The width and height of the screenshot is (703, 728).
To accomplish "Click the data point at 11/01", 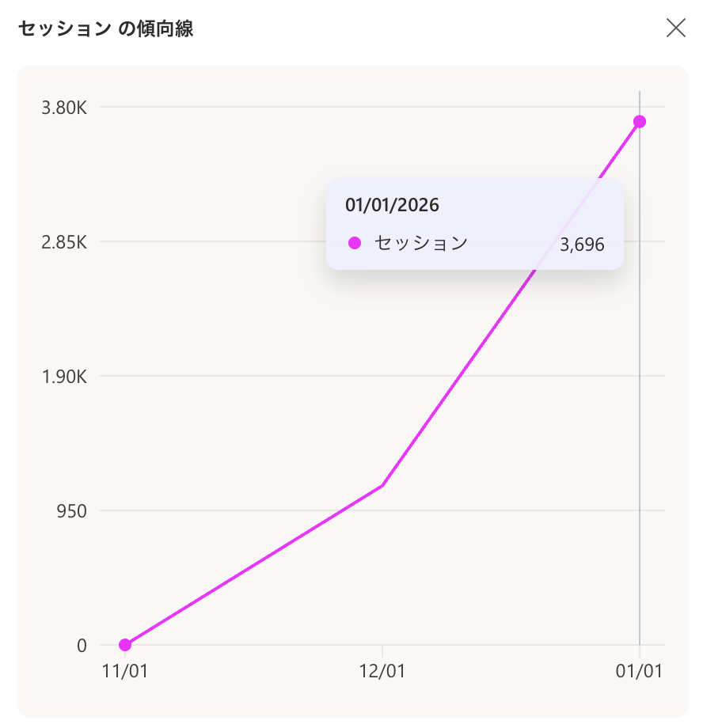I will 125,645.
